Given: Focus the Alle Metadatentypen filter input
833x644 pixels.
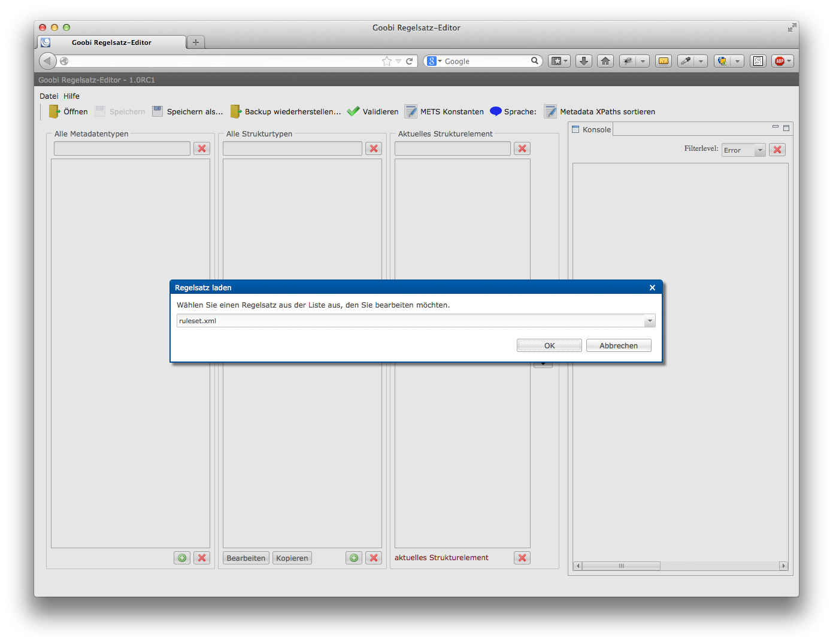Looking at the screenshot, I should tap(122, 148).
